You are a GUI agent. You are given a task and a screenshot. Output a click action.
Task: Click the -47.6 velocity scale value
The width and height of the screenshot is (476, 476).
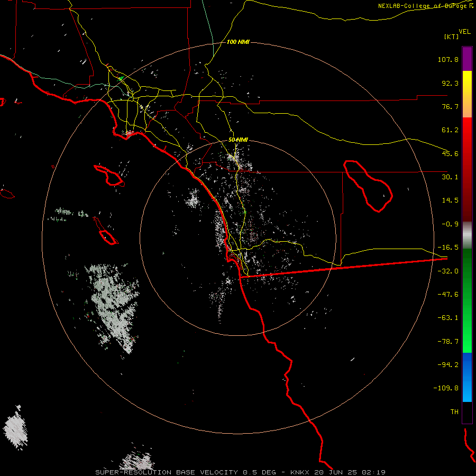coord(448,295)
